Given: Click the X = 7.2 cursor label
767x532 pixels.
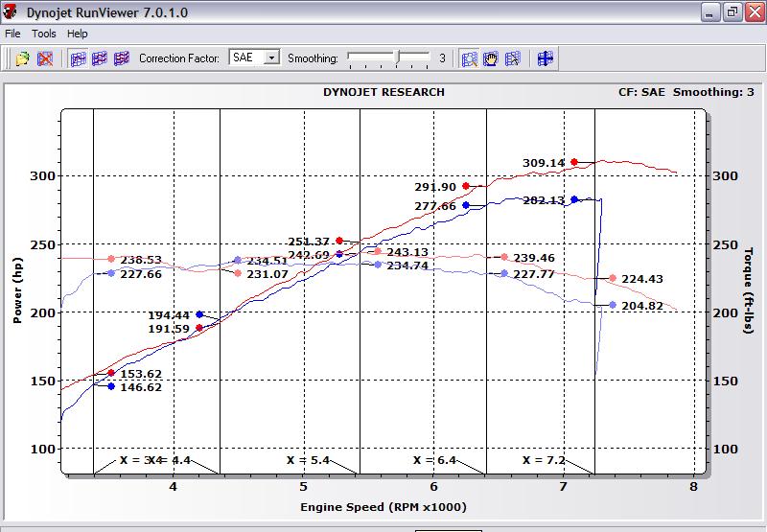Looking at the screenshot, I should coord(544,460).
